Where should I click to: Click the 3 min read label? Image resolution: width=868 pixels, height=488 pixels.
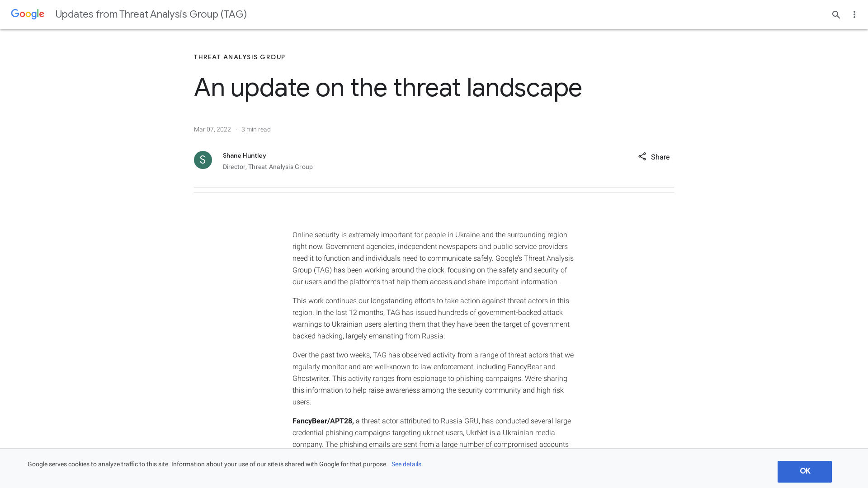(256, 129)
